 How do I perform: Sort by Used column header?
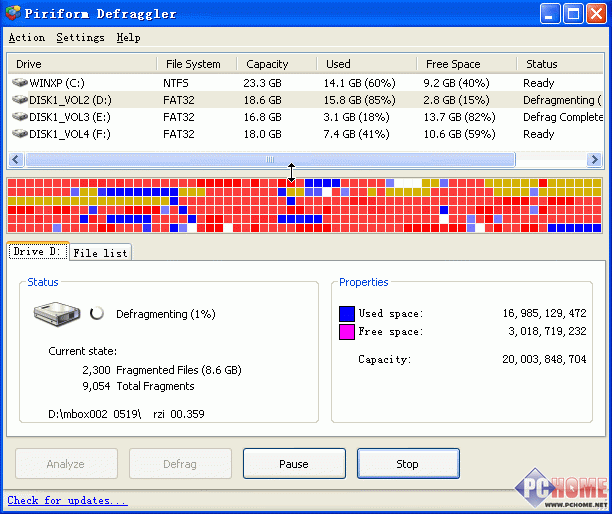366,64
